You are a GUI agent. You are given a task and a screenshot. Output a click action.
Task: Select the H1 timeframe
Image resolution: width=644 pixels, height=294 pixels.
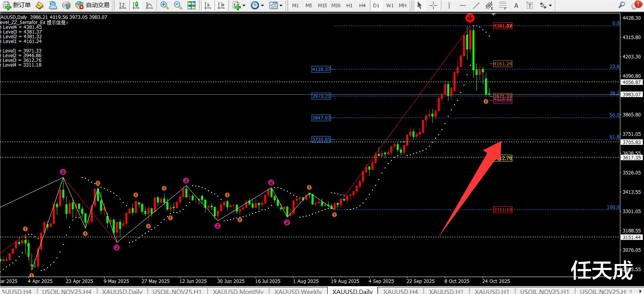pyautogui.click(x=349, y=6)
